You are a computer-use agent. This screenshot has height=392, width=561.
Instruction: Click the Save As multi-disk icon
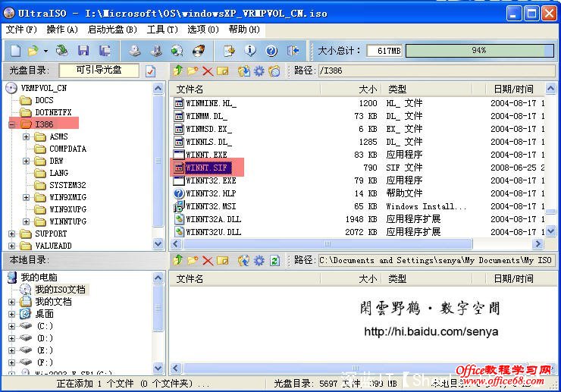point(105,51)
